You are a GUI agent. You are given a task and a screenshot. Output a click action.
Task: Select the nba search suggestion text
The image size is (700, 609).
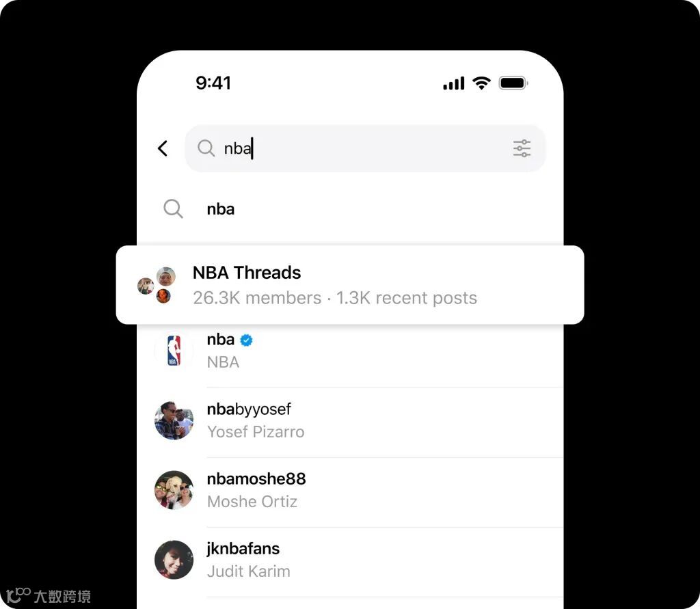(221, 209)
